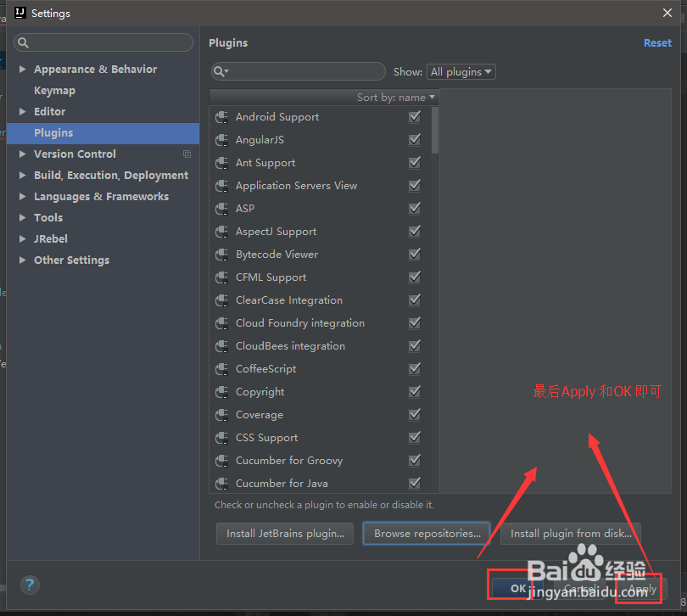Expand Languages & Frameworks node
This screenshot has width=687, height=616.
pyautogui.click(x=22, y=196)
